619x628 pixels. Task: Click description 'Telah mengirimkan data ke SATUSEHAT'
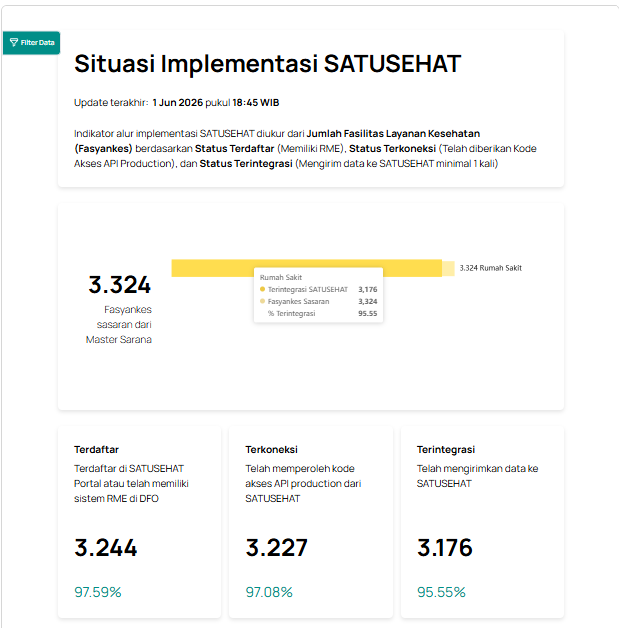coord(477,476)
